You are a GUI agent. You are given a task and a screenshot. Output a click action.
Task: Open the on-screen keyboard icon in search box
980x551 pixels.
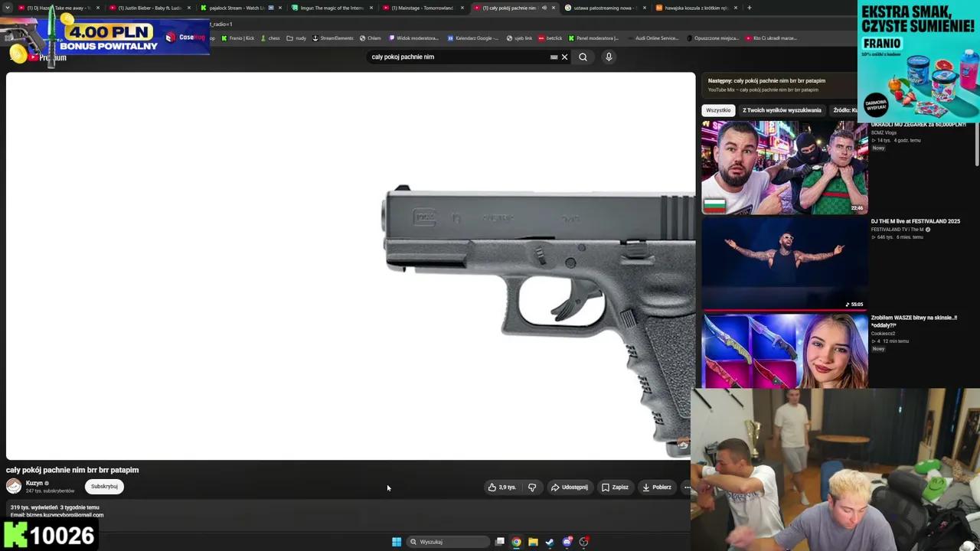(554, 57)
